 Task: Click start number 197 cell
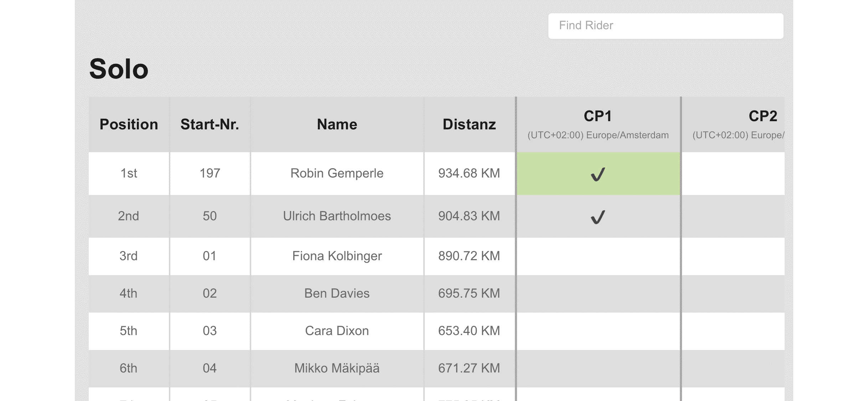(x=210, y=173)
